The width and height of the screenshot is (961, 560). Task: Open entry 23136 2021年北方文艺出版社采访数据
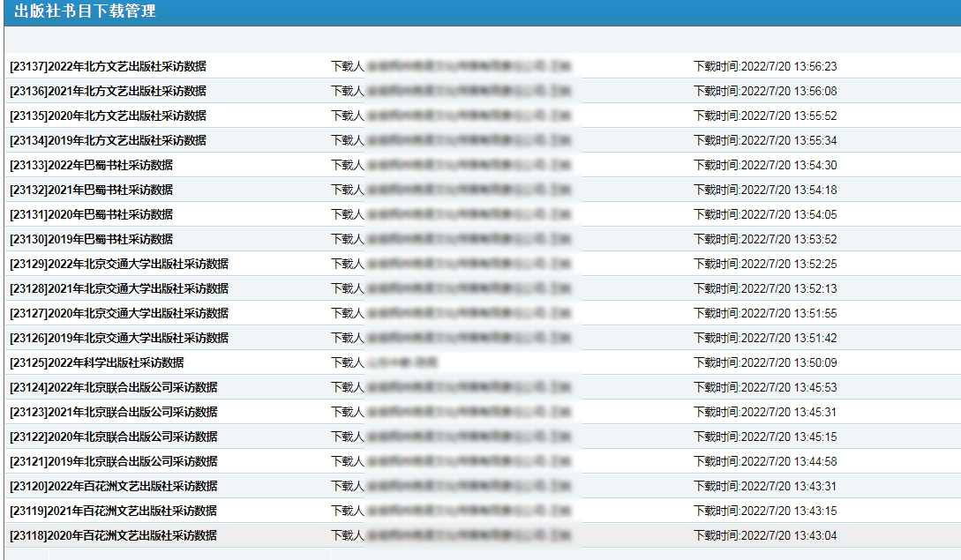[108, 91]
